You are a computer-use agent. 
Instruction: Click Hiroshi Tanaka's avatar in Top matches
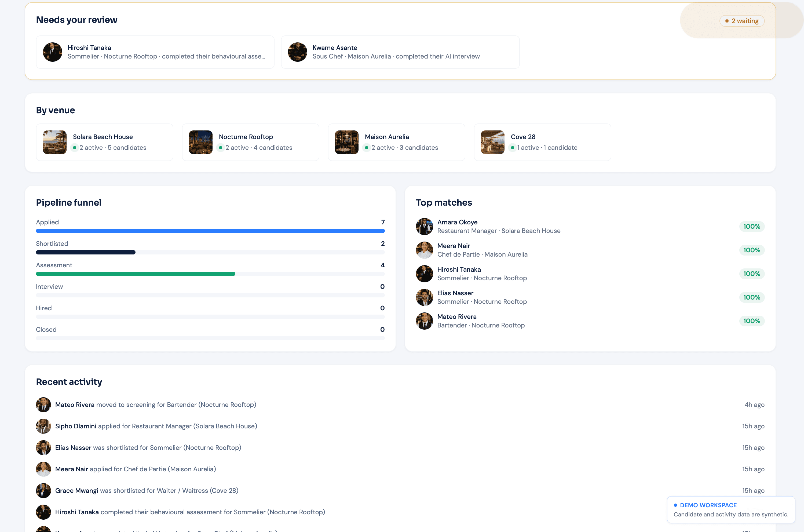pos(424,274)
